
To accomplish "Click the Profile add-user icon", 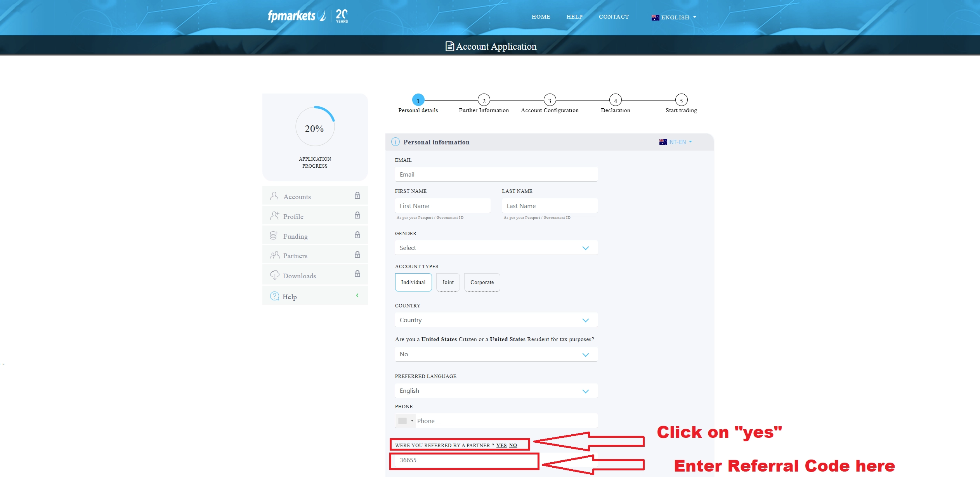I will click(274, 216).
